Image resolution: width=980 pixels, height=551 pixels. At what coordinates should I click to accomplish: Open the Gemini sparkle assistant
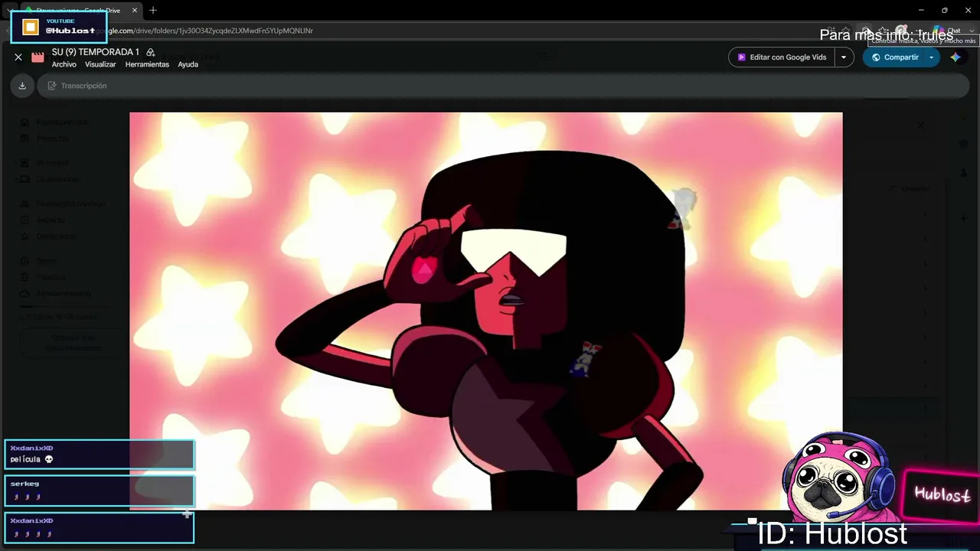[955, 57]
